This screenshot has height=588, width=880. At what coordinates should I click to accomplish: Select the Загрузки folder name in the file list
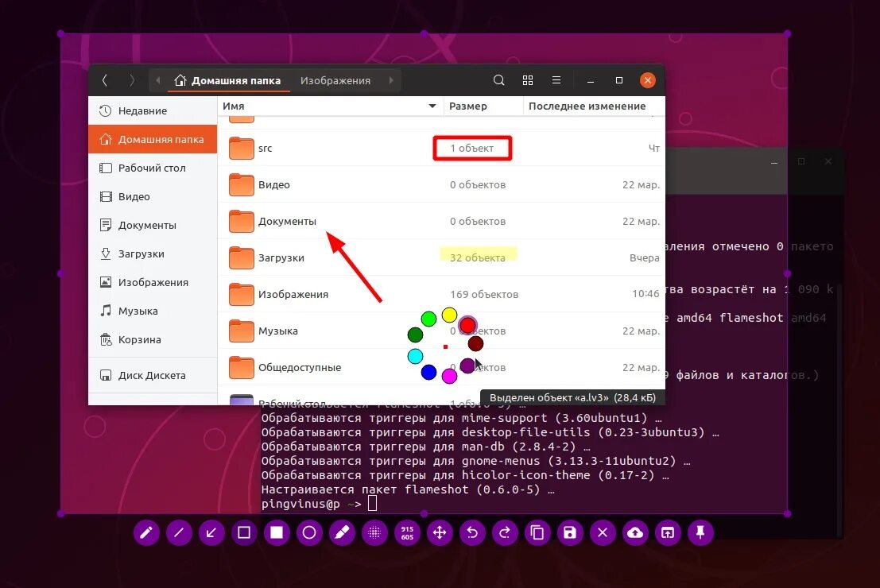click(x=281, y=258)
